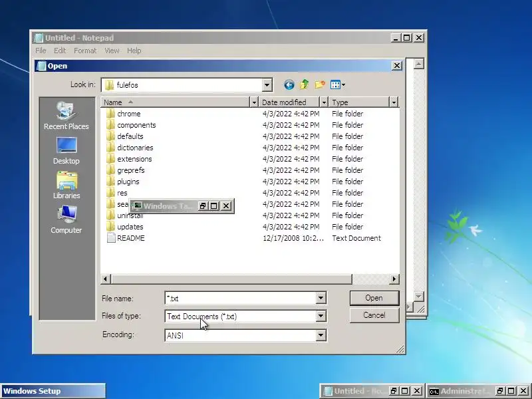Click the Notepad icon in Open dialog title

click(x=41, y=66)
